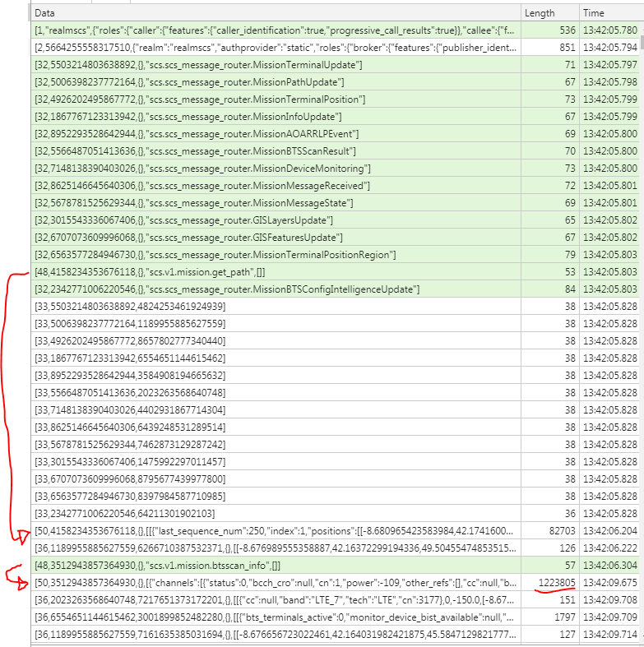Select frame [33,6707073609996068,8795677439977800]
The image size is (644, 647).
click(335, 479)
